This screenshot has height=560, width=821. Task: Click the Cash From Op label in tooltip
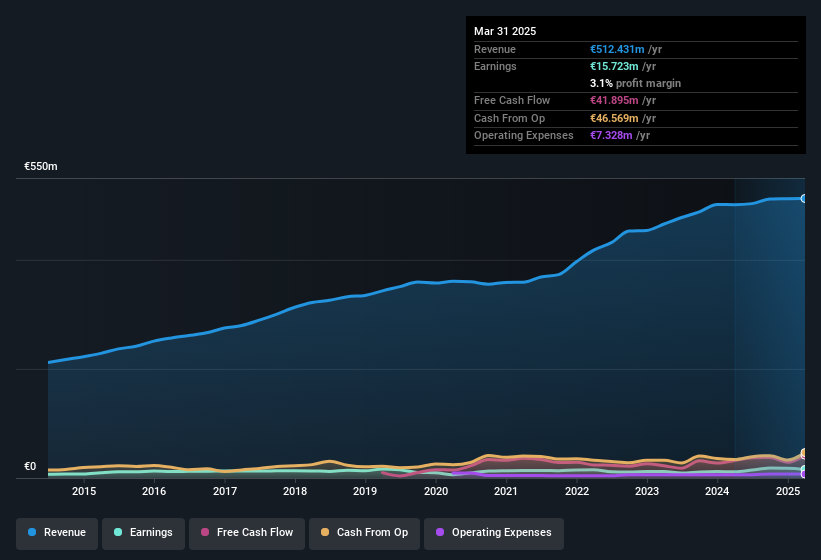(509, 118)
